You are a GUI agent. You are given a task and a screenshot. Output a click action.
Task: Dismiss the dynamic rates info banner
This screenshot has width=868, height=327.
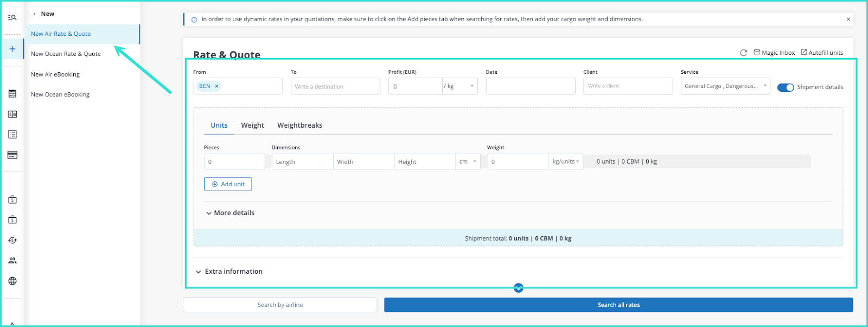click(x=848, y=19)
